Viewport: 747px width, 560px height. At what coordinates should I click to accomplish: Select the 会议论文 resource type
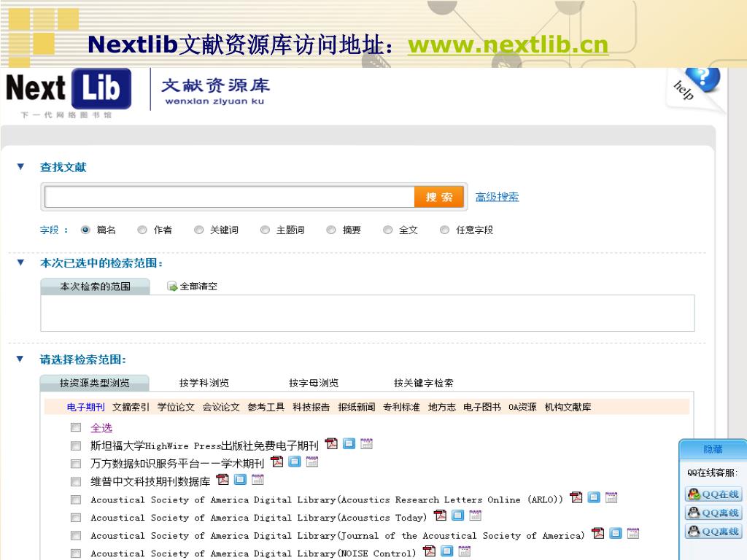221,407
